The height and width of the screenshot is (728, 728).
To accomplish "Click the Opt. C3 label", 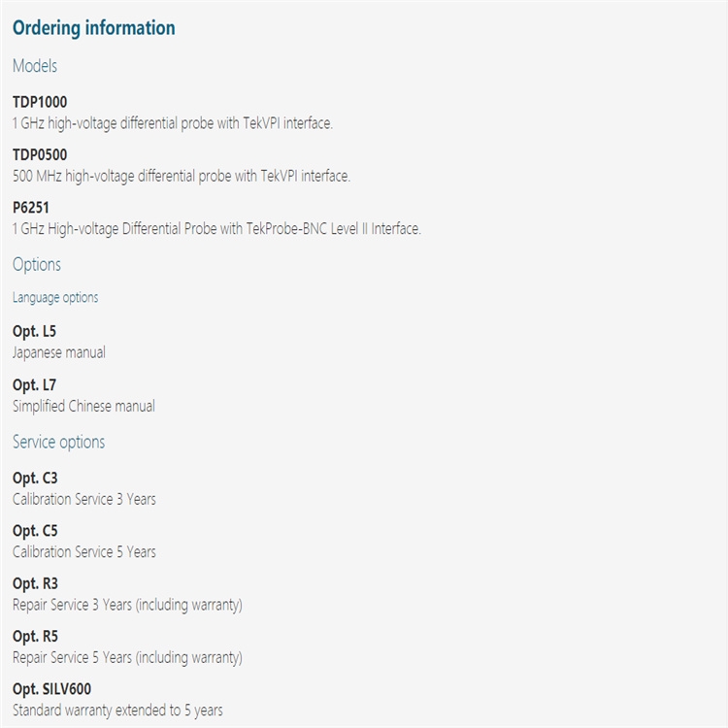I will (x=35, y=478).
